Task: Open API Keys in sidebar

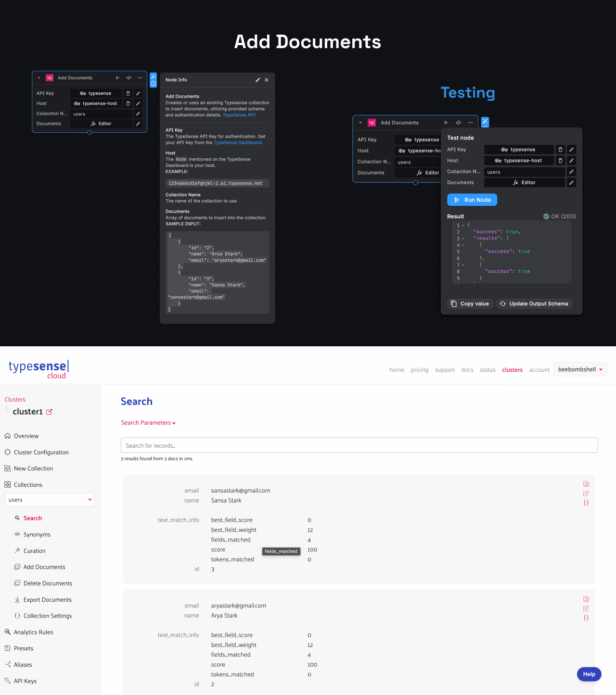Action: [25, 681]
